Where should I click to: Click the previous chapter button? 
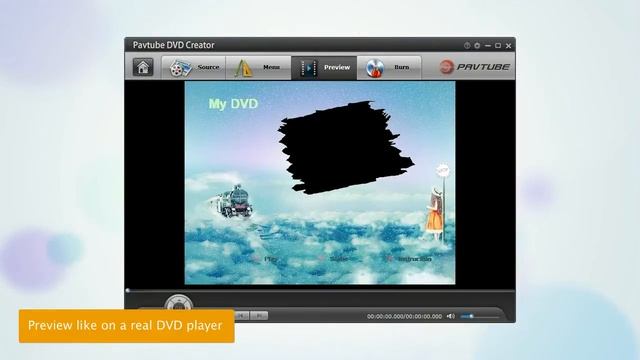[x=241, y=316]
